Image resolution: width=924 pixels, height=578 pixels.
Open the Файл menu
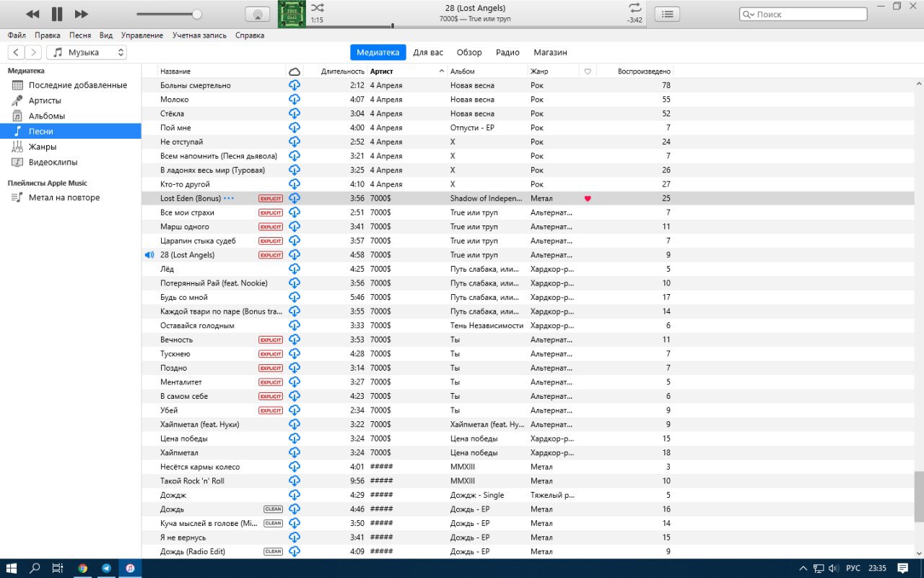17,35
